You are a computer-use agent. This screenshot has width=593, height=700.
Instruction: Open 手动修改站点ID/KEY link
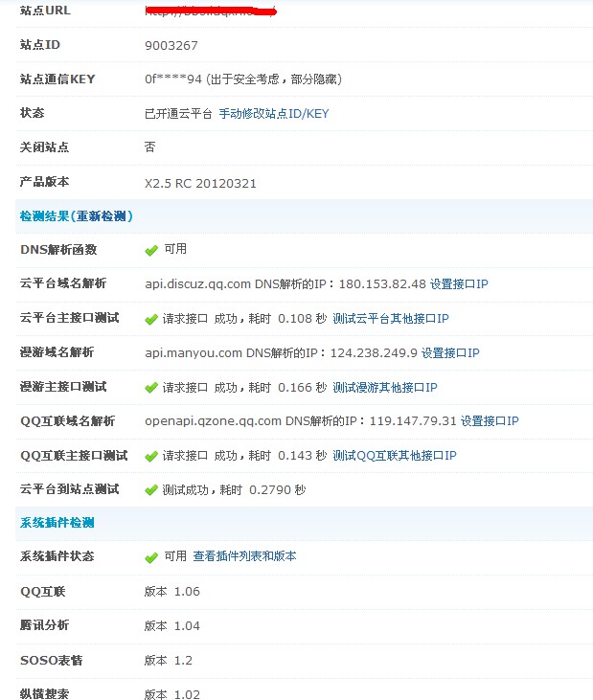tap(274, 114)
